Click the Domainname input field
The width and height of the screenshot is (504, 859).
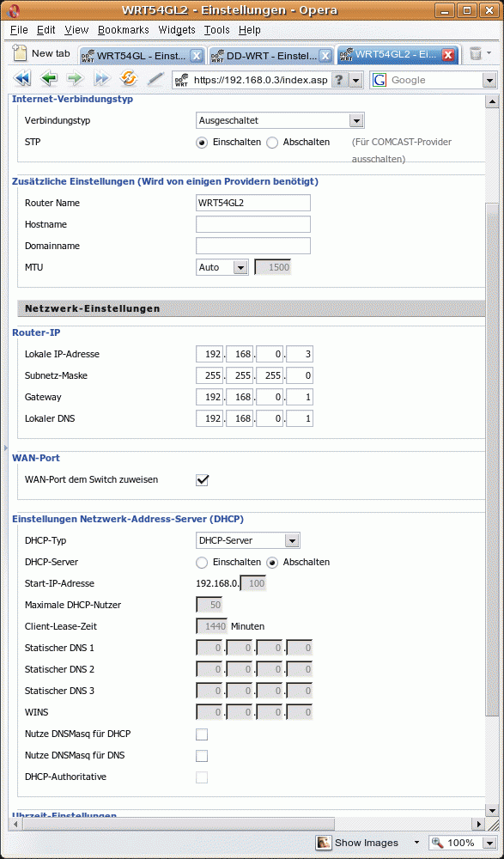point(253,246)
